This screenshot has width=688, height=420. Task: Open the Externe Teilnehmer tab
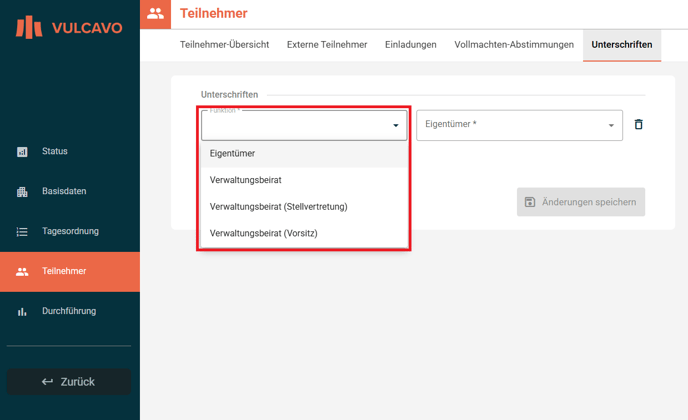(x=327, y=45)
